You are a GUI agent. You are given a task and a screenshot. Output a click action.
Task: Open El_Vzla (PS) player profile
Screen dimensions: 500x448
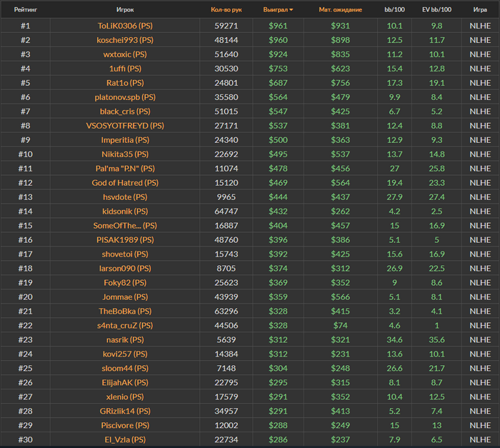coord(125,440)
